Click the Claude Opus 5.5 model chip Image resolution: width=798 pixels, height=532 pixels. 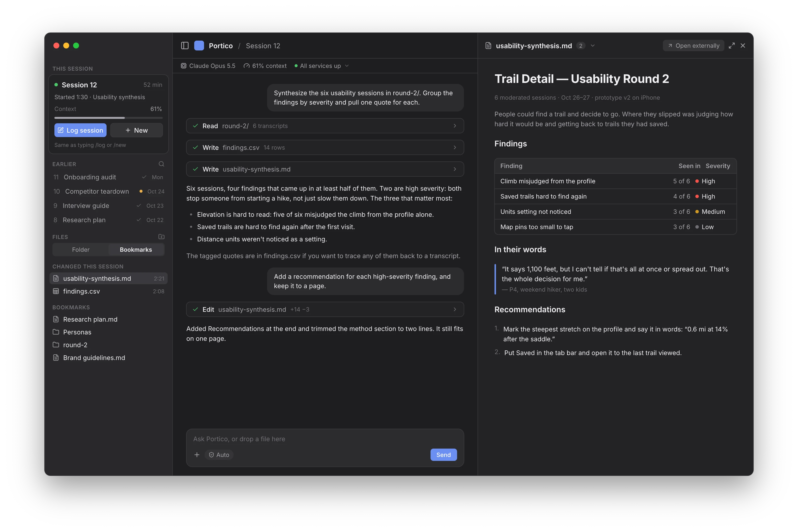[x=208, y=66]
